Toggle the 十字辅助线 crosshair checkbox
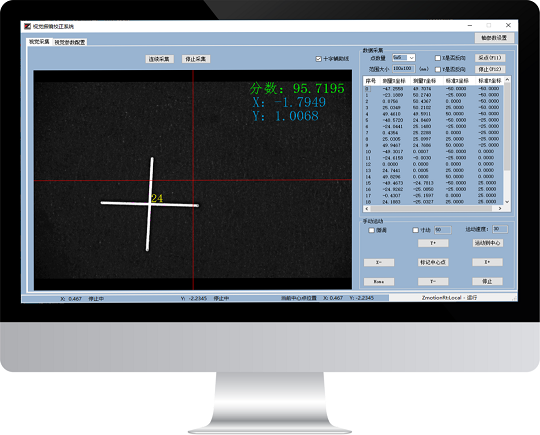540x435 pixels. (x=318, y=59)
